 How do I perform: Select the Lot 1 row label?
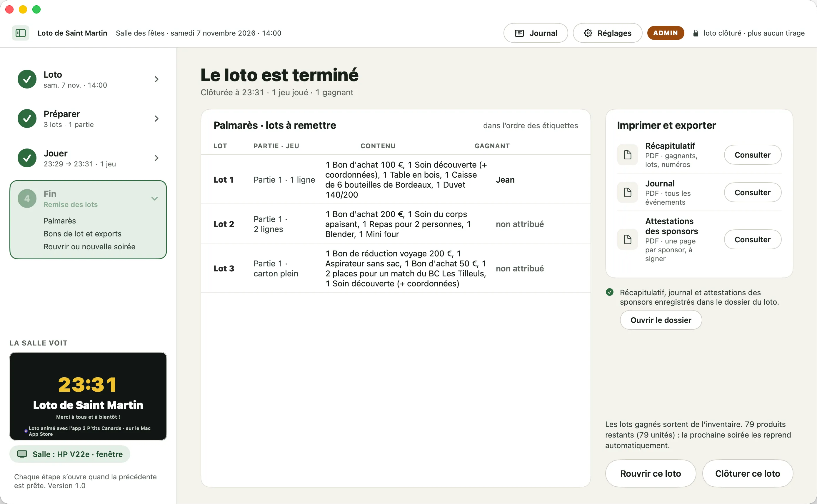223,180
